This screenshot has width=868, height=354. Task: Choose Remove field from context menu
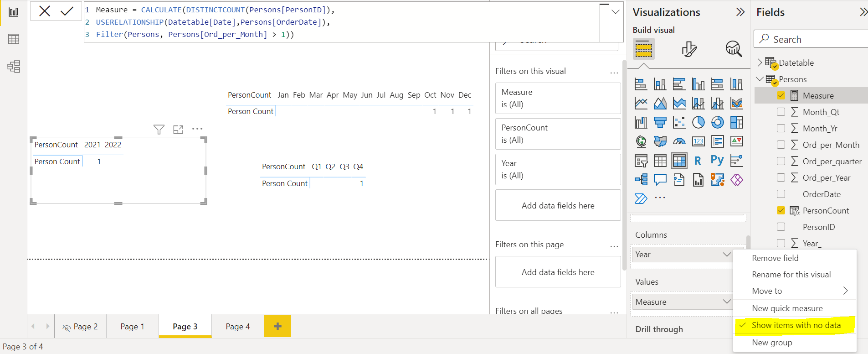[x=795, y=258]
